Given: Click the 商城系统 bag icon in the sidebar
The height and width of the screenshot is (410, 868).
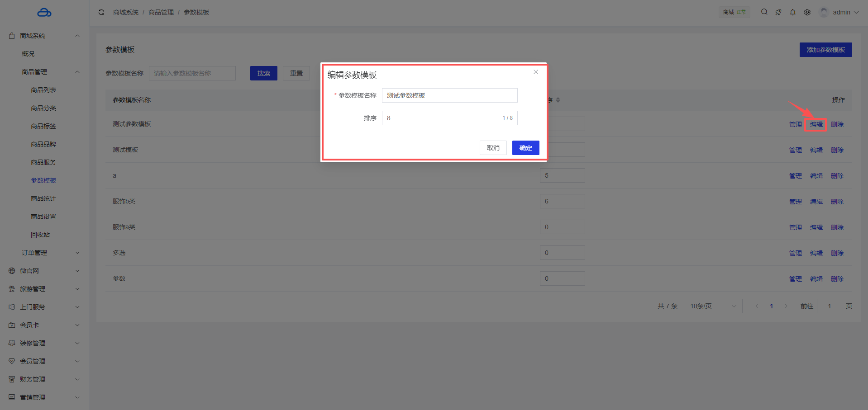Looking at the screenshot, I should coord(12,36).
